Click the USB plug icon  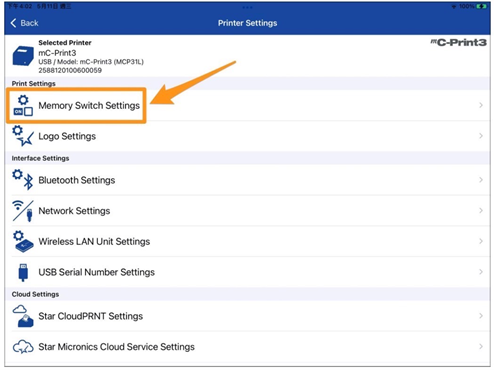point(23,272)
